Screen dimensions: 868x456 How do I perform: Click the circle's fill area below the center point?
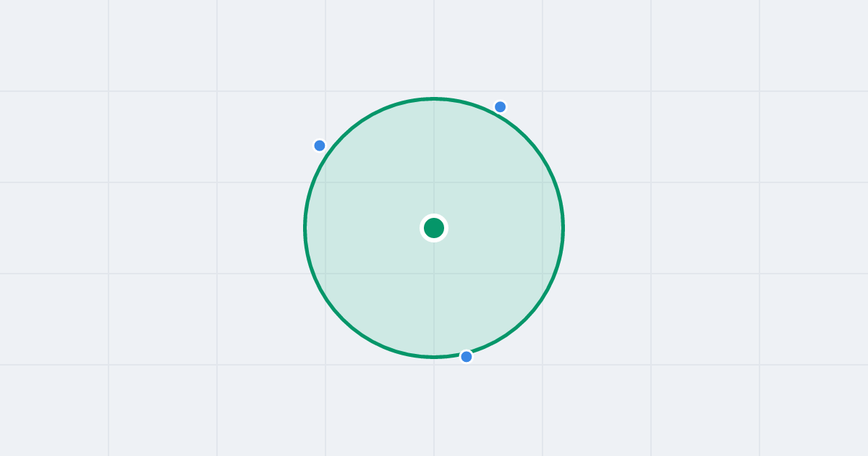pyautogui.click(x=434, y=297)
